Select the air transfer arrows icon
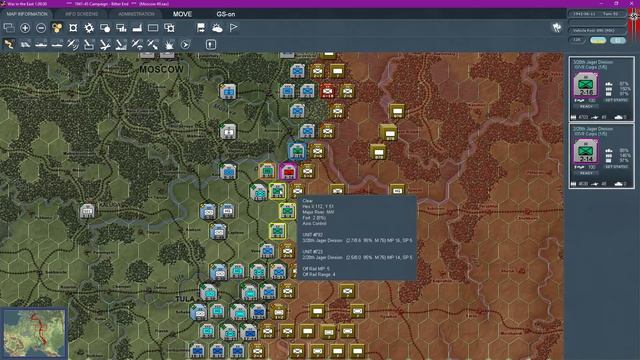Viewport: 640px width, 360px height. pyautogui.click(x=153, y=44)
